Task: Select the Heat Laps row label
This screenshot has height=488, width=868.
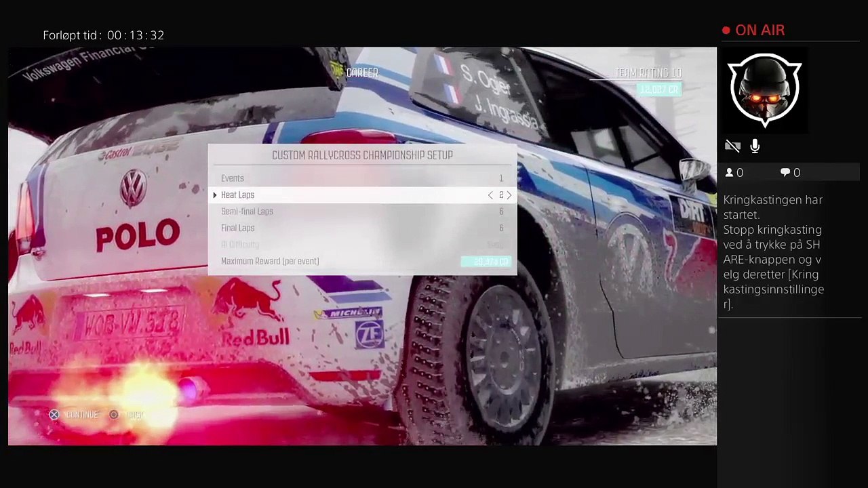Action: tap(237, 195)
